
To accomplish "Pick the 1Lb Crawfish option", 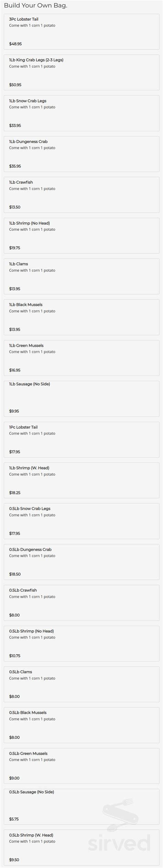I will [81, 195].
